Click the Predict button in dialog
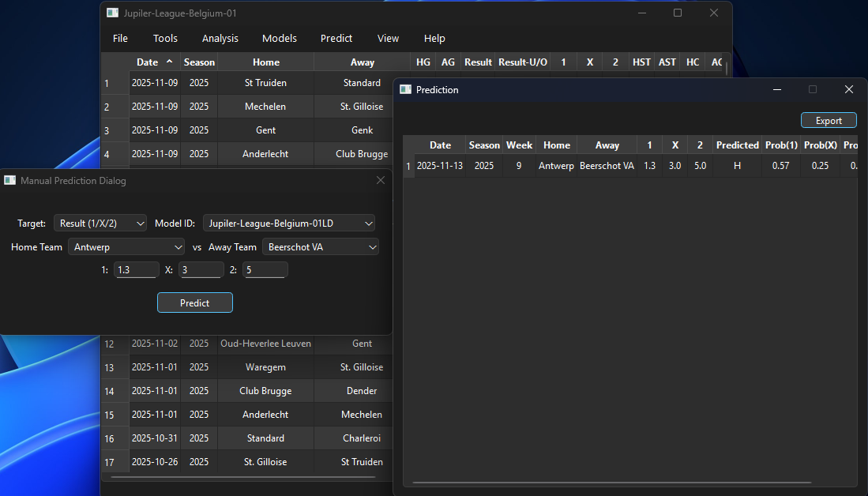 point(195,302)
